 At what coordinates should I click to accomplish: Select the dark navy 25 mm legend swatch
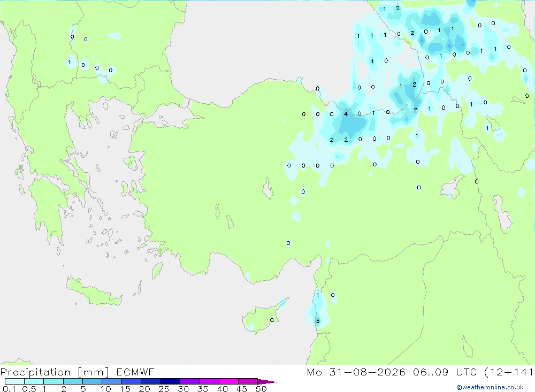pos(170,381)
